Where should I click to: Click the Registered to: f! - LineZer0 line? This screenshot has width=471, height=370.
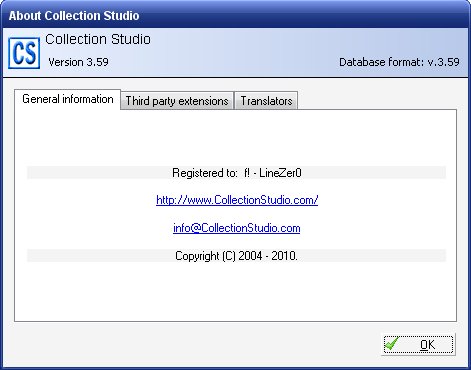(236, 173)
